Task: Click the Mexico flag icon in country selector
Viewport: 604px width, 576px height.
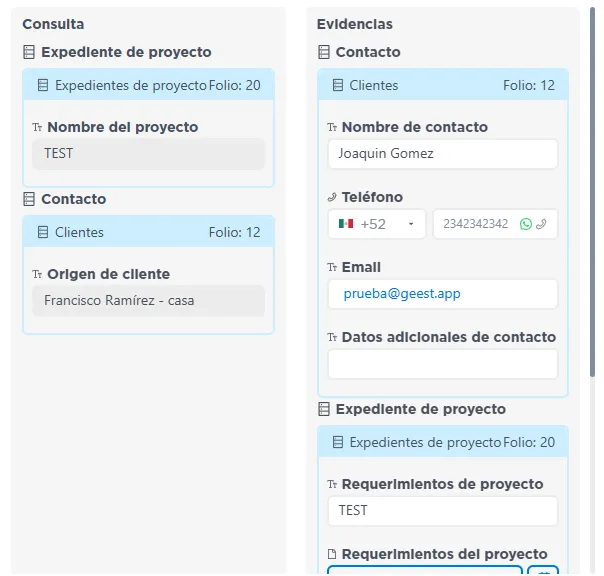Action: point(346,224)
